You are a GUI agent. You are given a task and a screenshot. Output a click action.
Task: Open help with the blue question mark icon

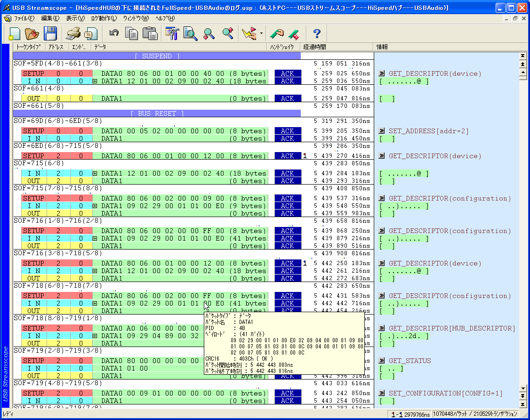click(x=317, y=33)
